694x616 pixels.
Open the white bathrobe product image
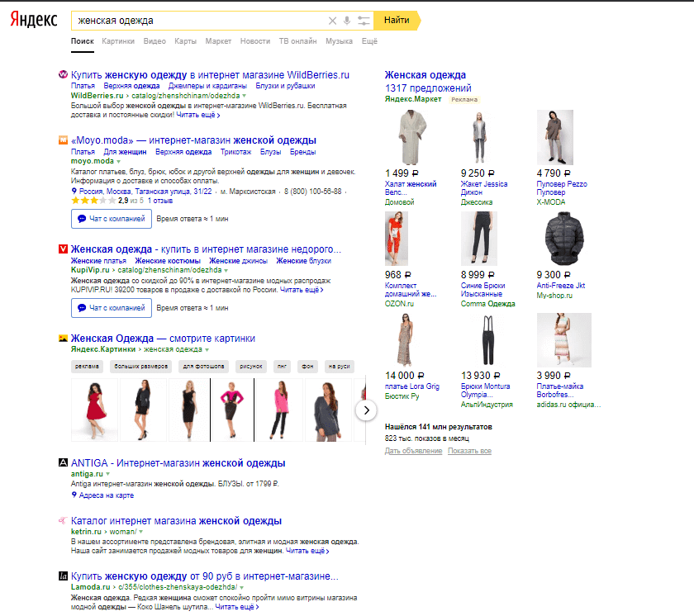pos(412,138)
